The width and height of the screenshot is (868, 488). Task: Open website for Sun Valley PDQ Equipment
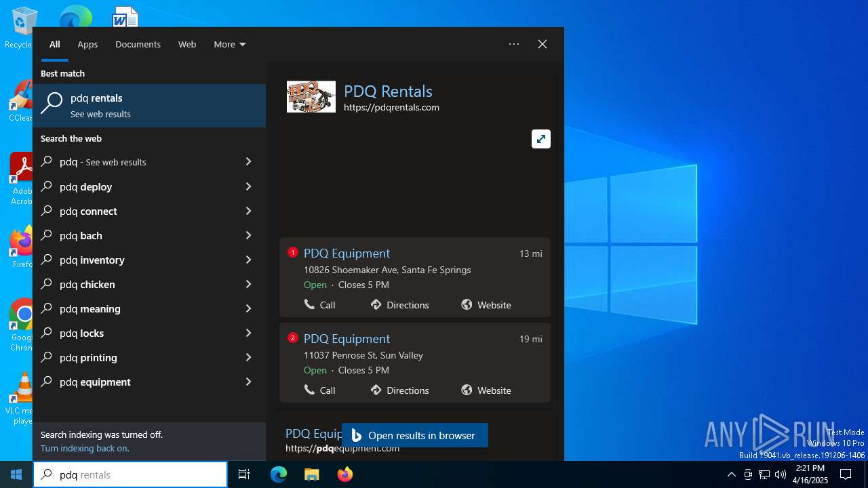click(x=486, y=390)
